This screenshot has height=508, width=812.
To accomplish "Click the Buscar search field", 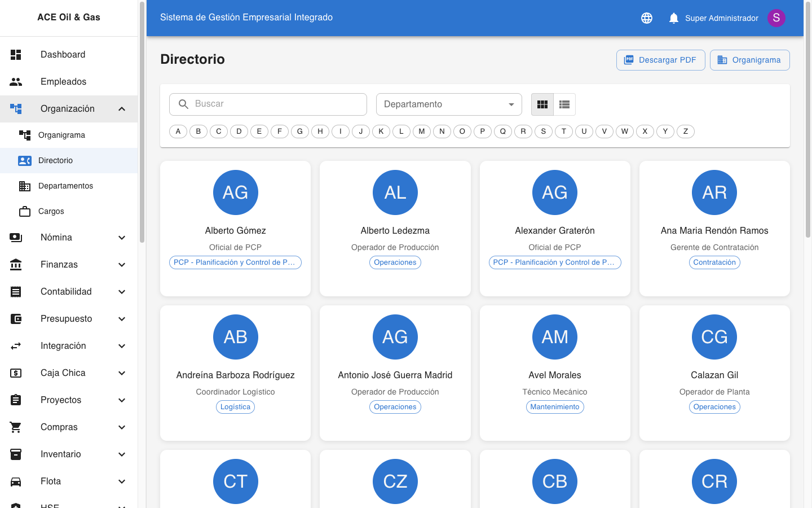I will point(276,104).
